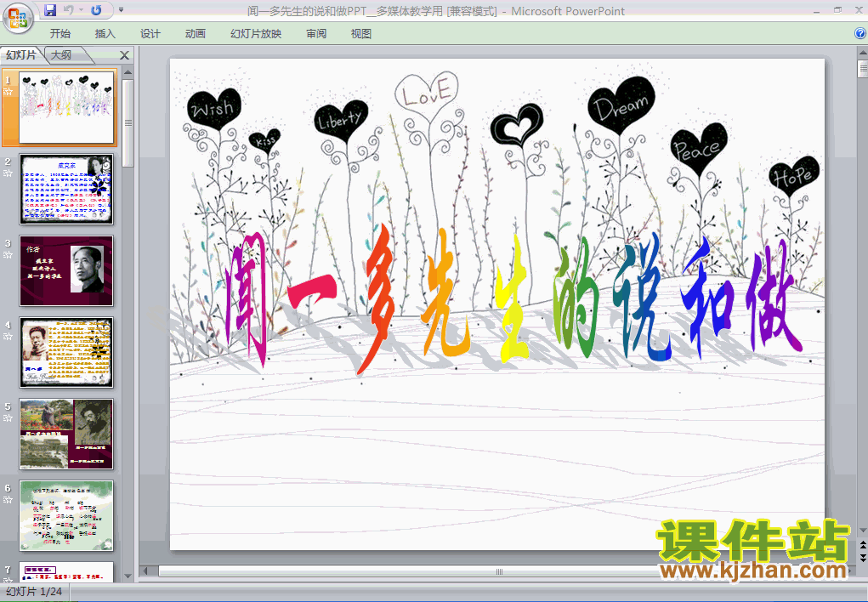Click the down arrow of the thumbnail pane scrollbar
Viewport: 868px width, 602px height.
click(128, 576)
